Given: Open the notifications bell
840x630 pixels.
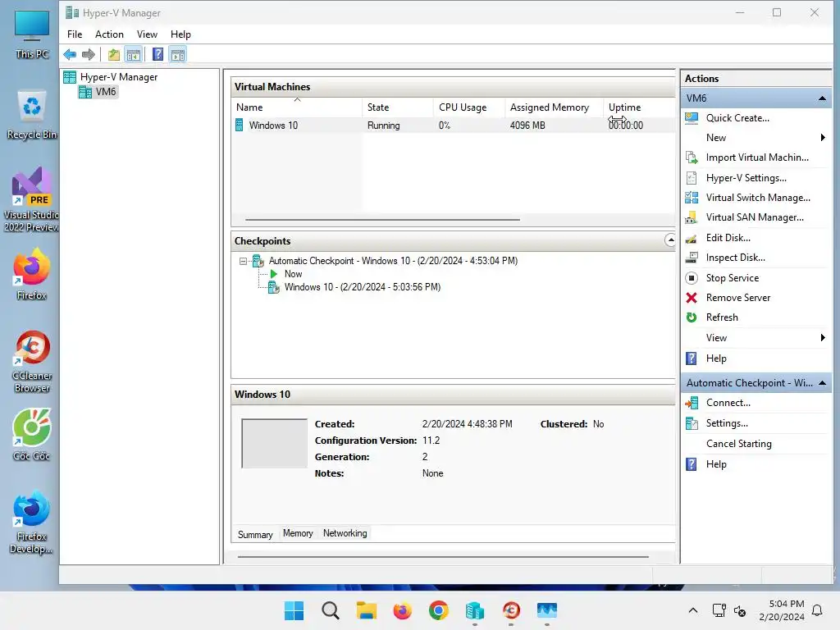Looking at the screenshot, I should [818, 610].
